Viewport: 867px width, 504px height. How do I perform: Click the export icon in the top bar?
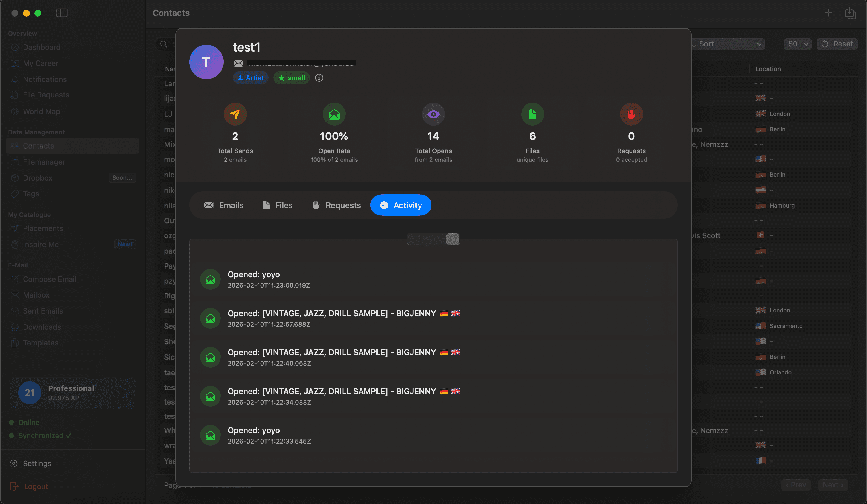point(850,13)
